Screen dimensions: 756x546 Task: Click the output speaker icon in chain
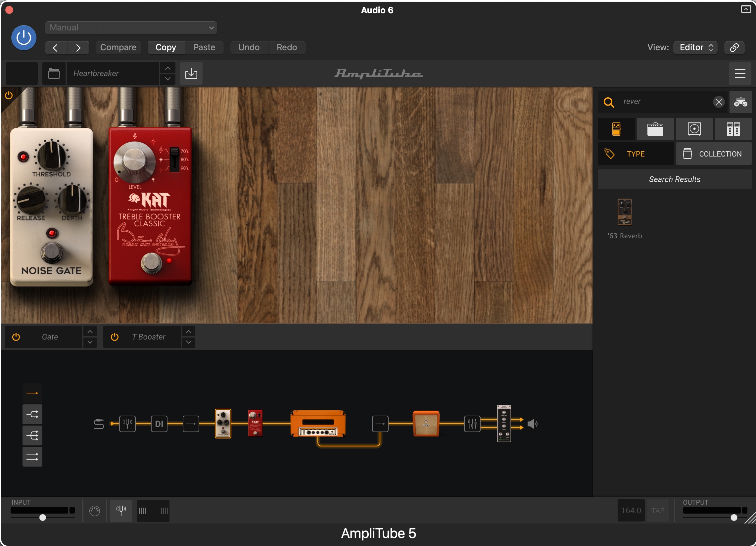532,424
